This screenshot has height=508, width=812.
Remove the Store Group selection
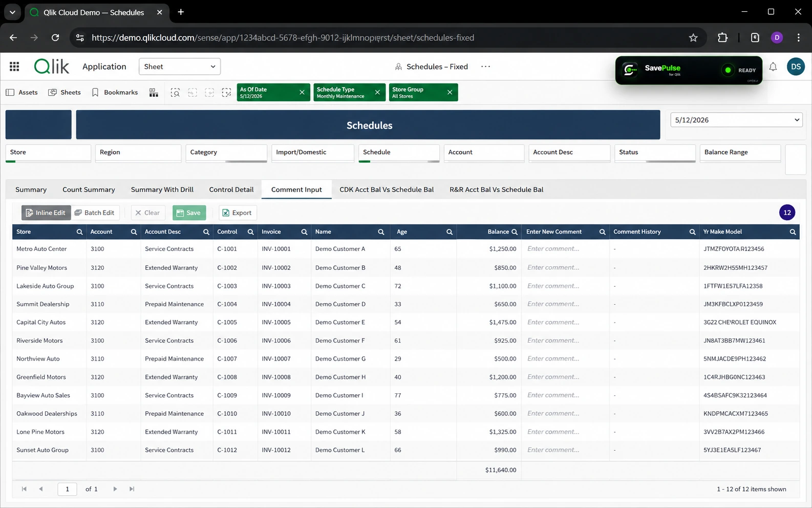450,93
